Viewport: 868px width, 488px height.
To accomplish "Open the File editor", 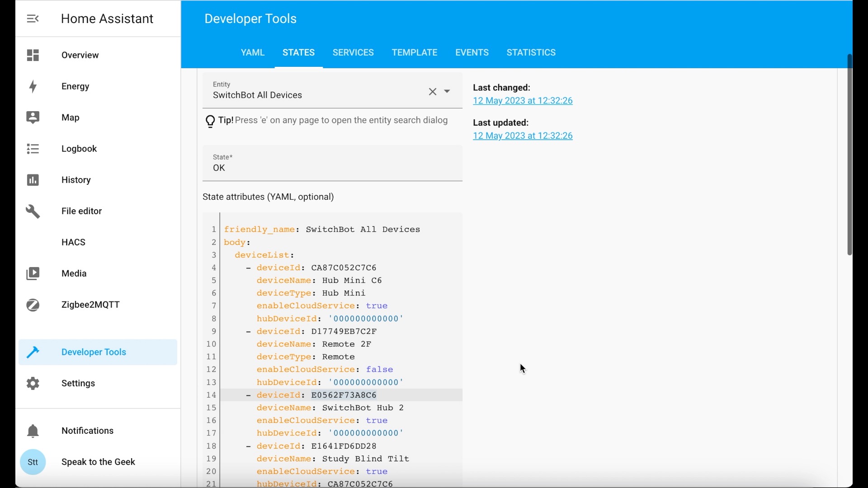I will pos(81,211).
